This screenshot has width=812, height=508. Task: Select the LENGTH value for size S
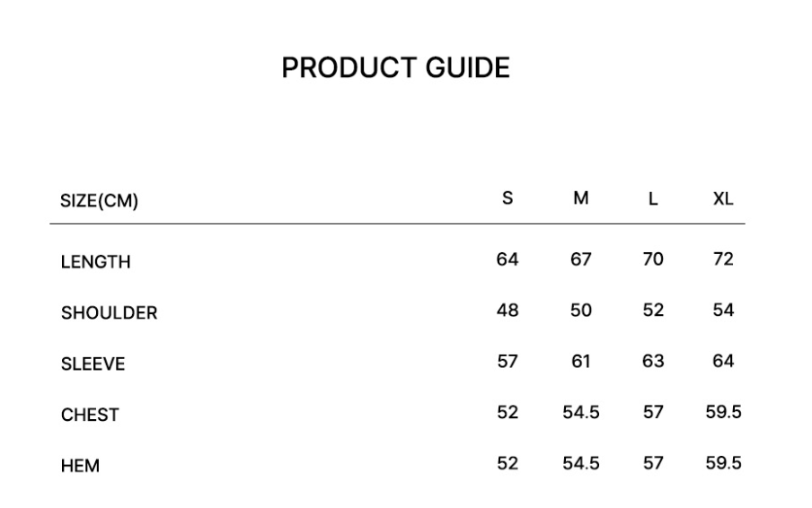507,259
